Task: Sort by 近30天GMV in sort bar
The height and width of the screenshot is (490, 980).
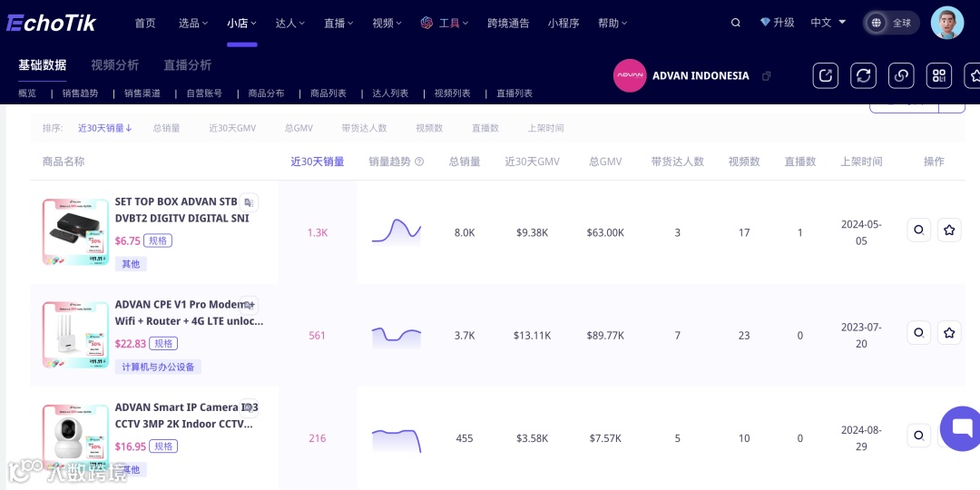Action: point(232,128)
